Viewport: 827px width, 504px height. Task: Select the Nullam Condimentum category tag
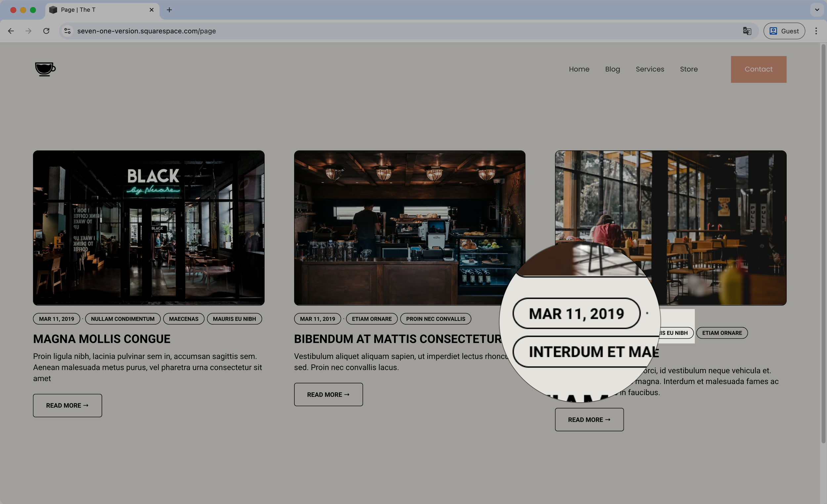coord(122,319)
